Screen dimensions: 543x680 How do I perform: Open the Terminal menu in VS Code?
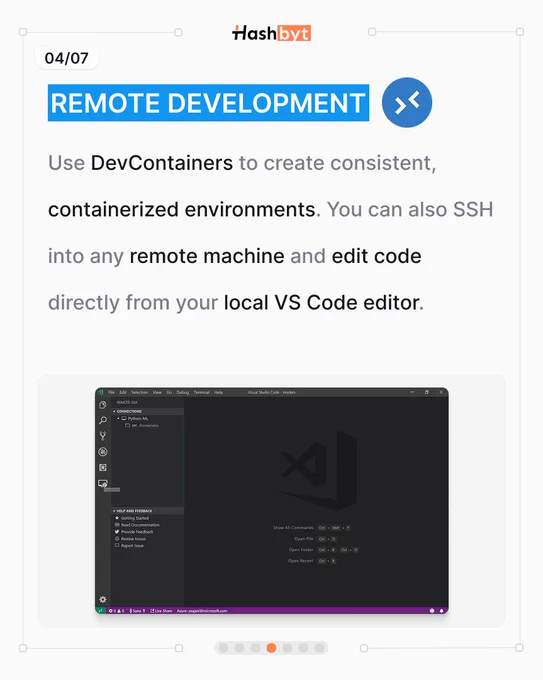tap(202, 392)
